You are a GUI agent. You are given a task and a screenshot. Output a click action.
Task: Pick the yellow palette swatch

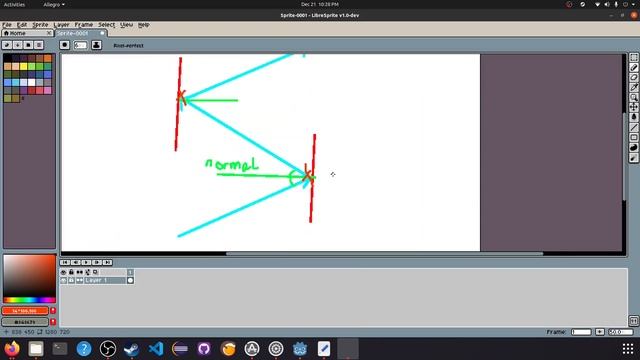pyautogui.click(x=23, y=67)
